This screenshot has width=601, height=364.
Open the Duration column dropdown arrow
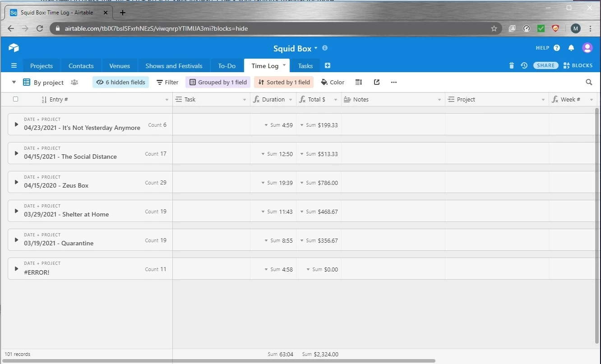291,100
